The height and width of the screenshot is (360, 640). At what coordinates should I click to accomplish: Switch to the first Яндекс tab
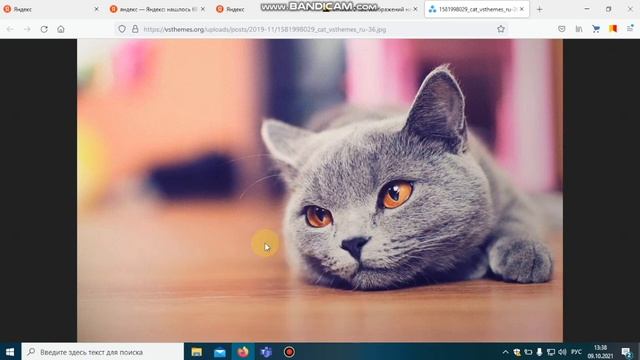(x=51, y=9)
